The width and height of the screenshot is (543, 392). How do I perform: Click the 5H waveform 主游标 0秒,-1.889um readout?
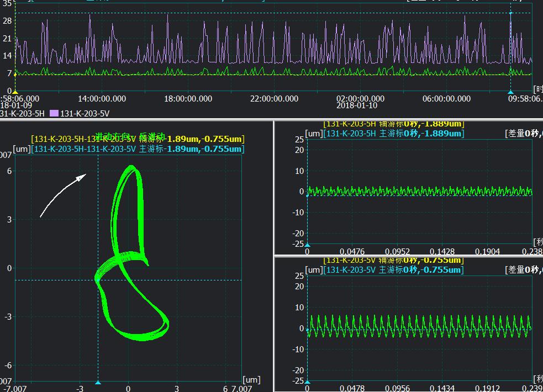[x=394, y=134]
